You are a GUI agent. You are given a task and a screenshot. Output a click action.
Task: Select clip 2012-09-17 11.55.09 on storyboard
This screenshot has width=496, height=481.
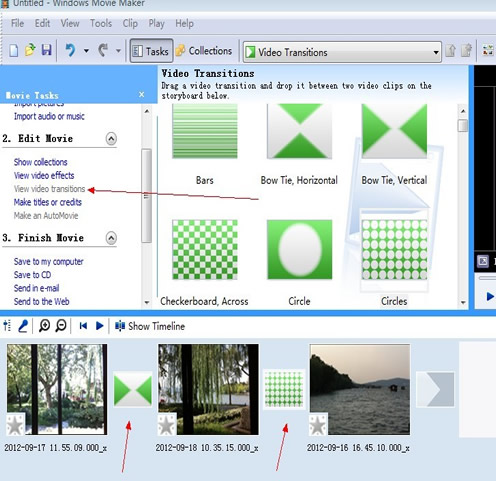pos(57,389)
